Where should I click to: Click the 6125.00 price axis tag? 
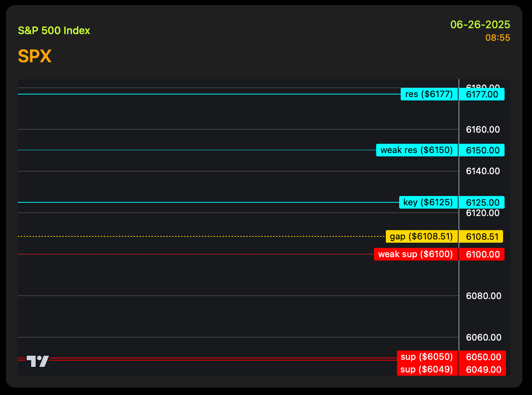482,202
